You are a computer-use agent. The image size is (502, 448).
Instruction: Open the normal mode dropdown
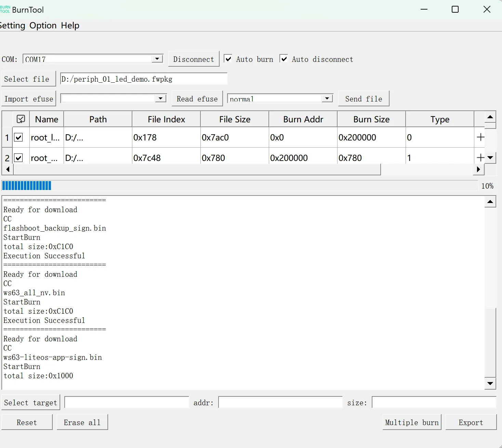tap(327, 98)
